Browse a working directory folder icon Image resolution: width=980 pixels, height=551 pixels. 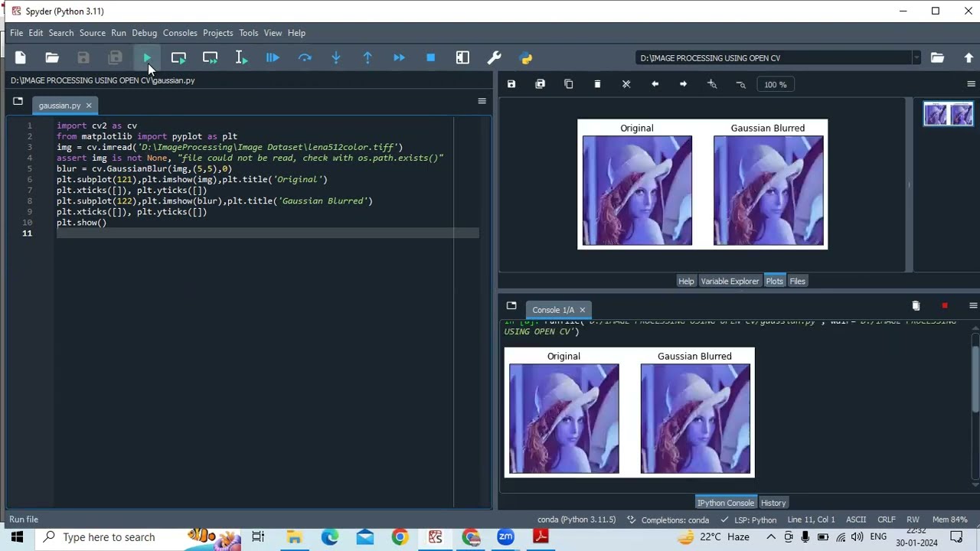click(937, 57)
